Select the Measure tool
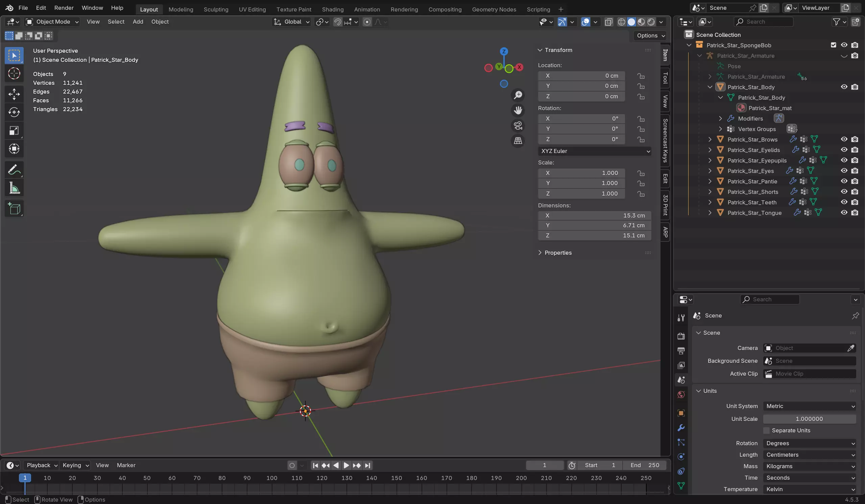The image size is (865, 504). [14, 188]
